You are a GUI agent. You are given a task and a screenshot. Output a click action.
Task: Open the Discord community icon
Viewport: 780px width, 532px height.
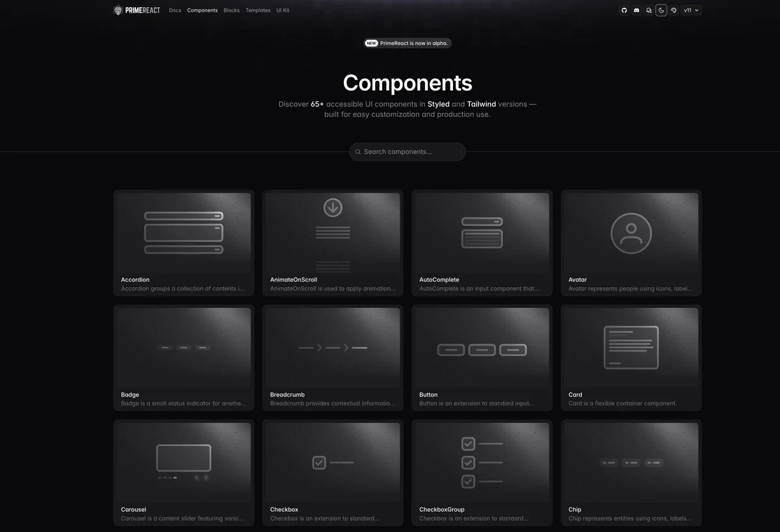(x=636, y=10)
